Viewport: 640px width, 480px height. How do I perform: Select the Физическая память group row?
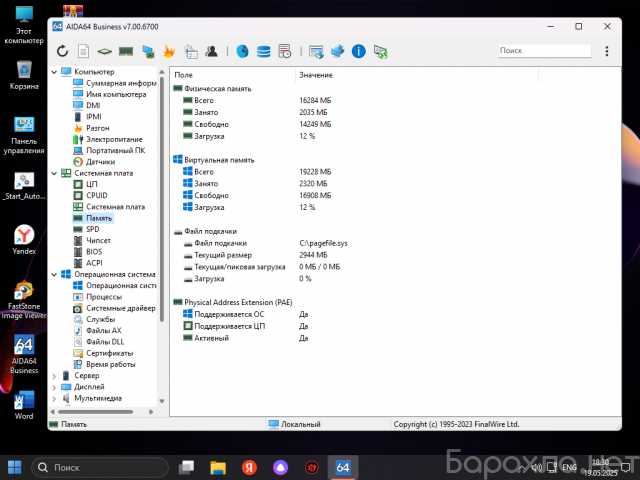[218, 89]
